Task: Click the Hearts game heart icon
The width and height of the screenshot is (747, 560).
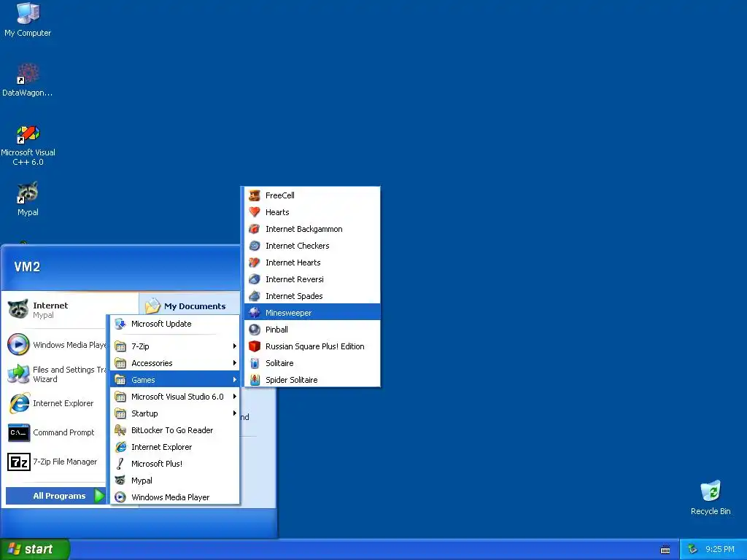Action: tap(255, 212)
